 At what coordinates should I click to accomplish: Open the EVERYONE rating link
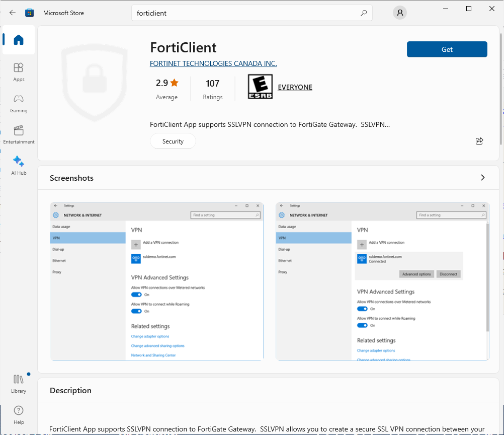click(x=295, y=87)
